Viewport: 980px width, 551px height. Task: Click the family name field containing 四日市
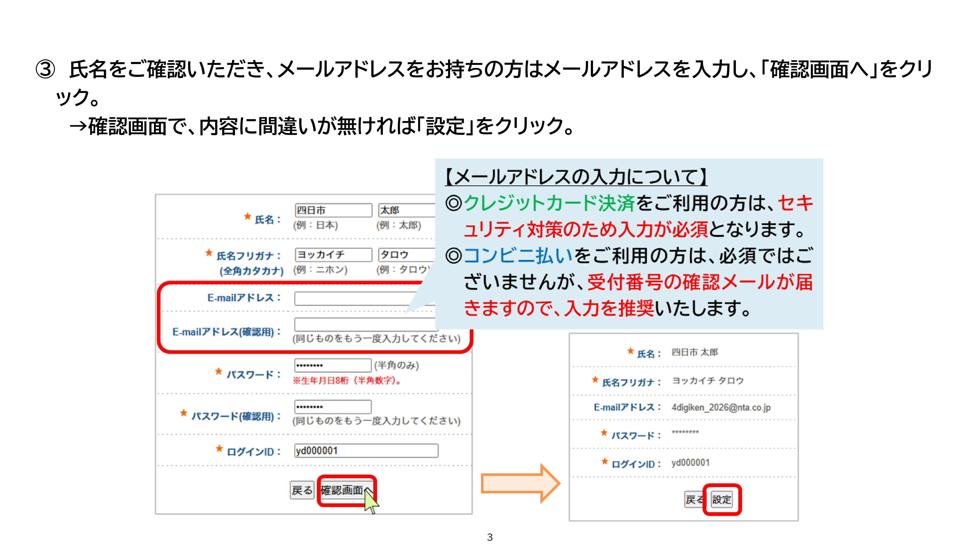333,210
